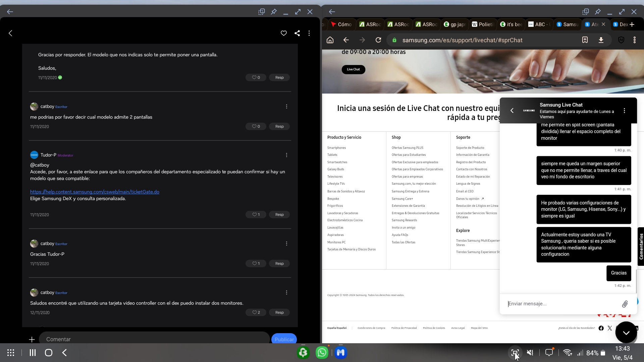The image size is (644, 362).
Task: Unmute sound from the system tray speaker icon
Action: pos(530,352)
